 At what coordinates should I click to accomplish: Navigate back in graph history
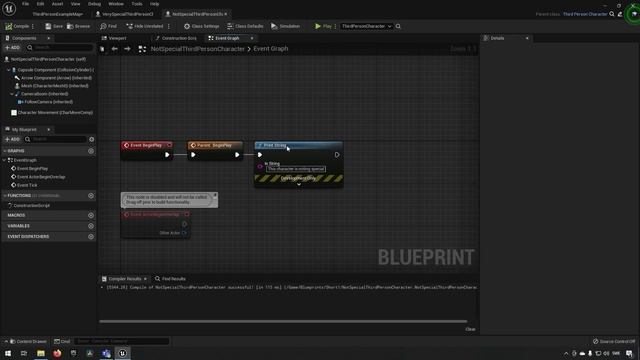(115, 49)
